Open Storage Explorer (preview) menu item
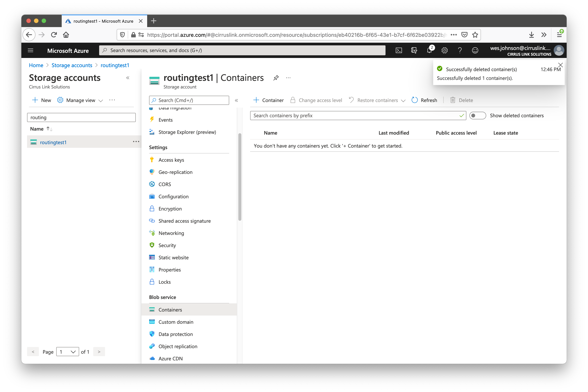The height and width of the screenshot is (392, 588). (x=187, y=132)
